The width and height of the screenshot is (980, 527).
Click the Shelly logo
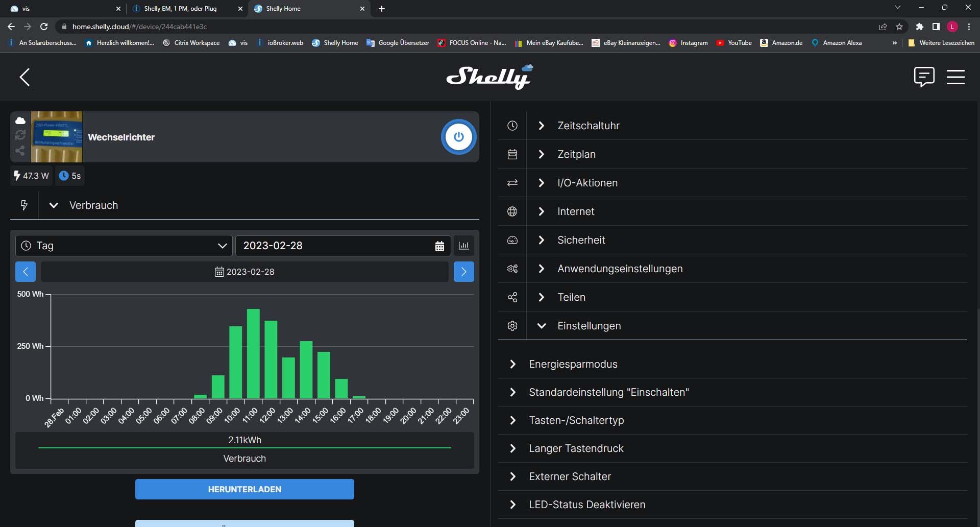point(490,77)
